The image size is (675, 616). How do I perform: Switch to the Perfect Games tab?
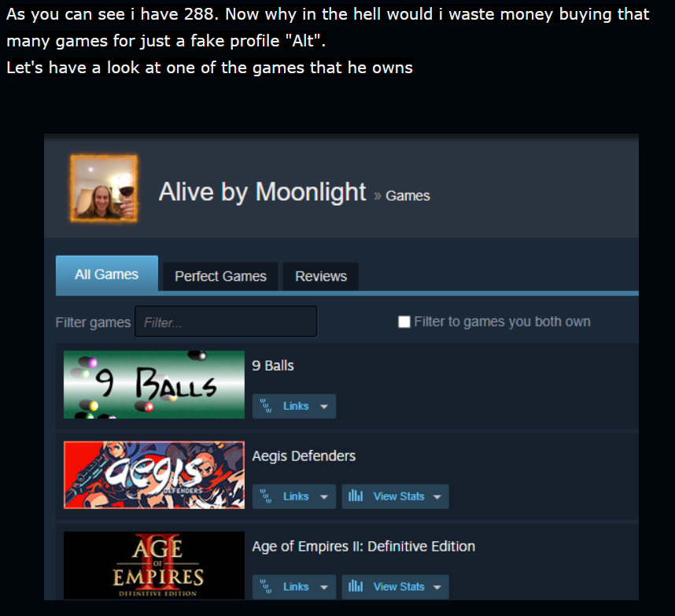(220, 276)
